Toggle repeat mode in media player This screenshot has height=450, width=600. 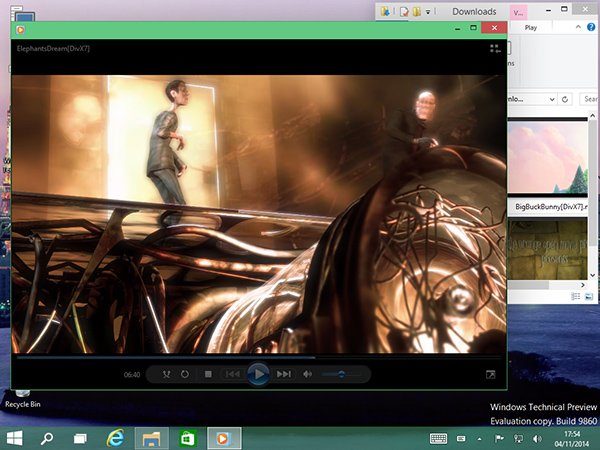(x=185, y=374)
